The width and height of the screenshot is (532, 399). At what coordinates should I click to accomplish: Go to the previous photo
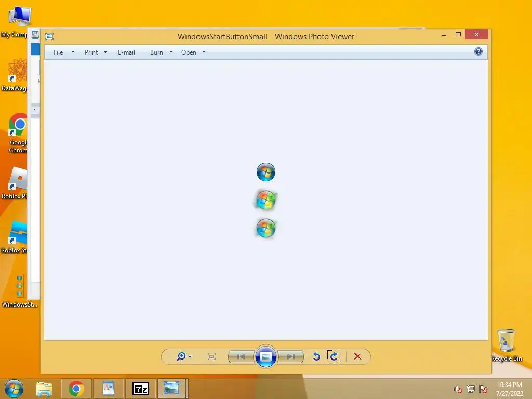pyautogui.click(x=241, y=356)
